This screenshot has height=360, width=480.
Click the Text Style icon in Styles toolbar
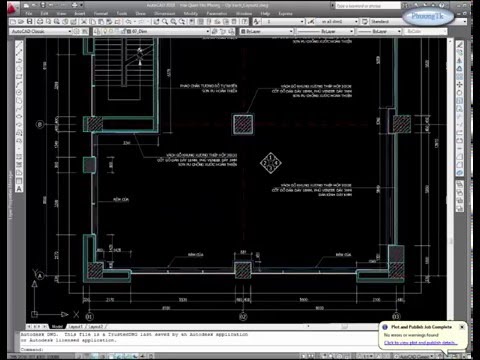pos(256,22)
